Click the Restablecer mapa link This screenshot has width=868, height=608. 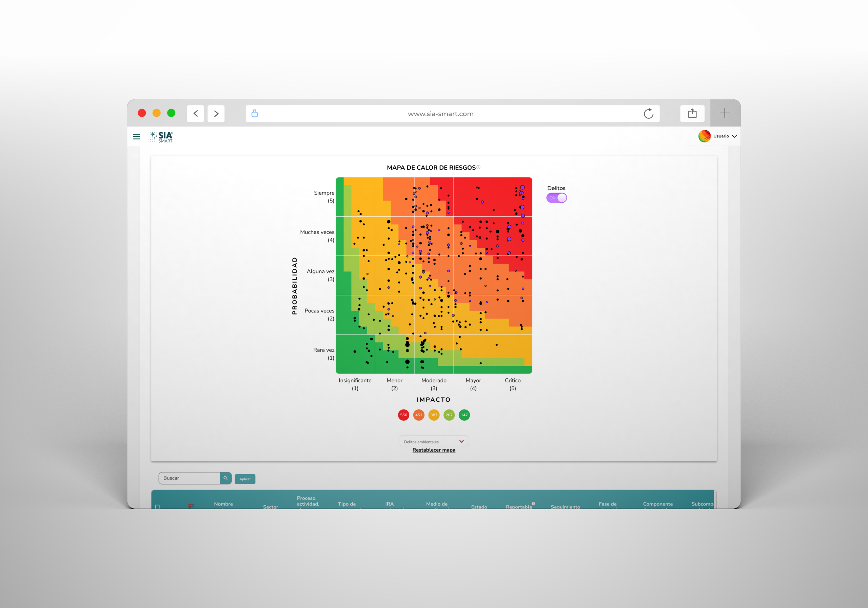[434, 450]
